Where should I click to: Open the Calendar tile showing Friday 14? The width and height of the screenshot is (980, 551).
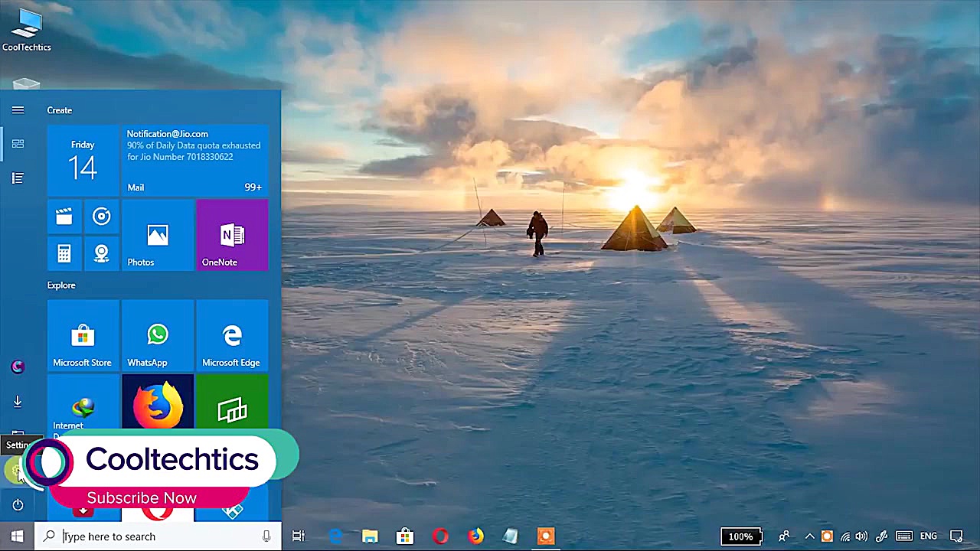83,160
